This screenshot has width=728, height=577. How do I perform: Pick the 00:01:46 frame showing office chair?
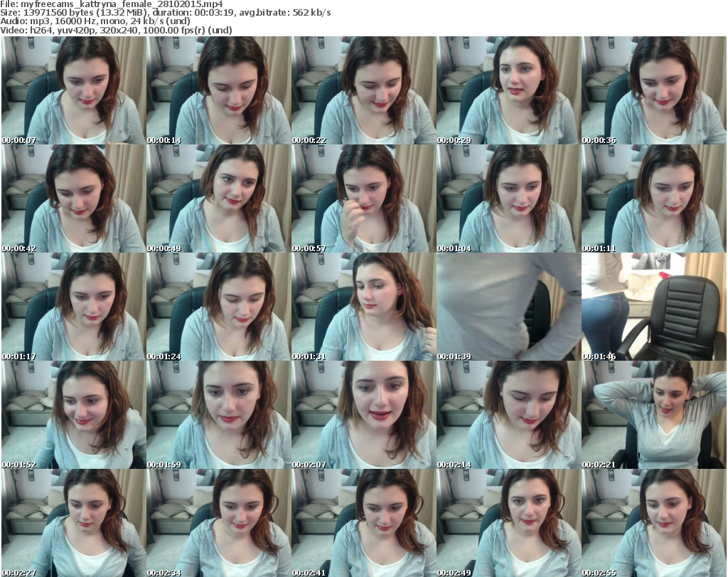click(654, 307)
